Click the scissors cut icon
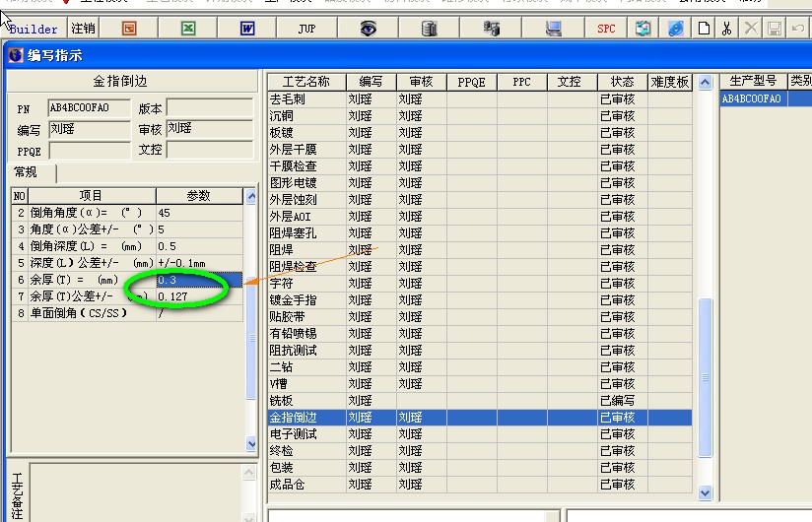The width and height of the screenshot is (812, 522). point(727,29)
